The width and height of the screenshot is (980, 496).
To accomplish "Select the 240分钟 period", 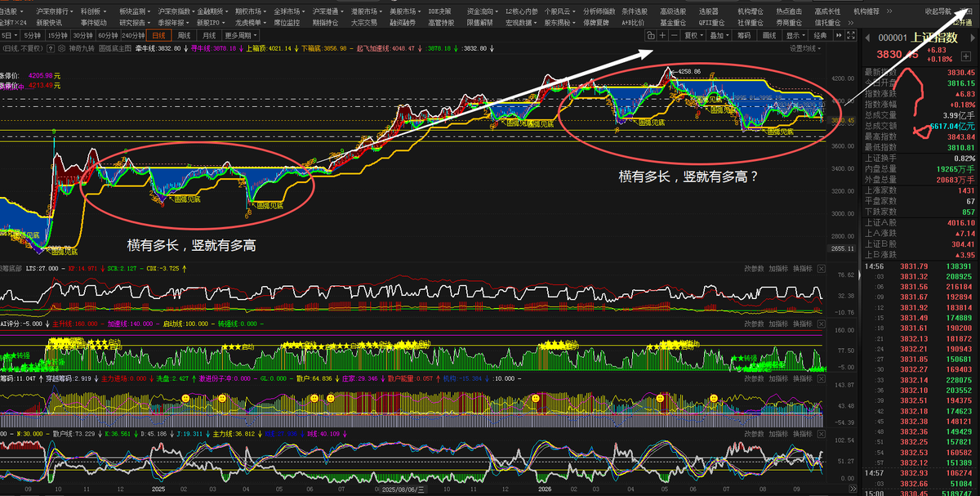I will coord(133,35).
